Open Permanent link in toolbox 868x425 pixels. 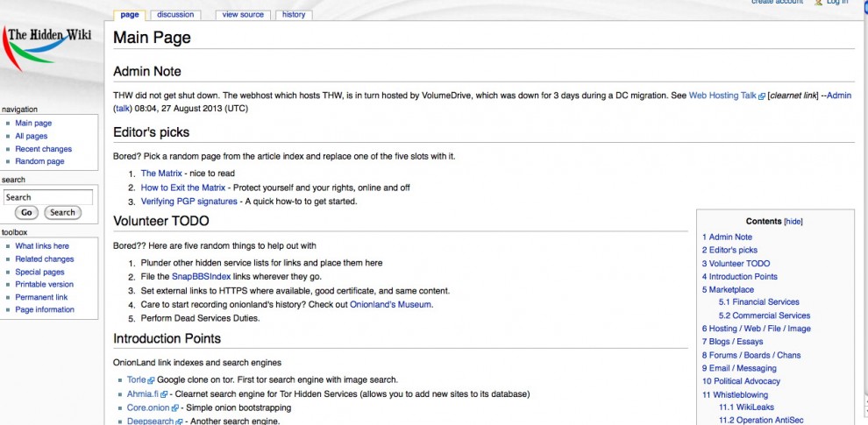click(41, 296)
